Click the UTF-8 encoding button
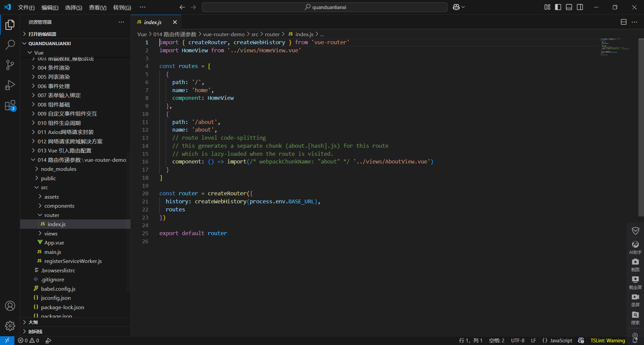The image size is (644, 345). 518,340
